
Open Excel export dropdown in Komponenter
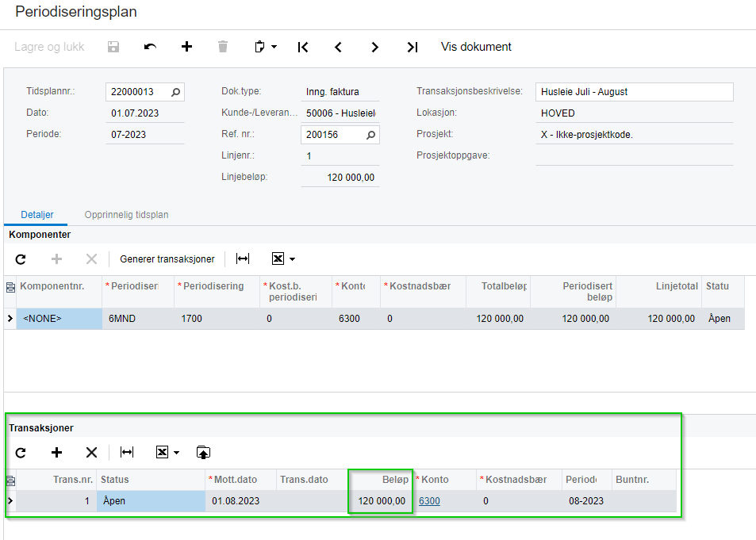click(x=283, y=259)
